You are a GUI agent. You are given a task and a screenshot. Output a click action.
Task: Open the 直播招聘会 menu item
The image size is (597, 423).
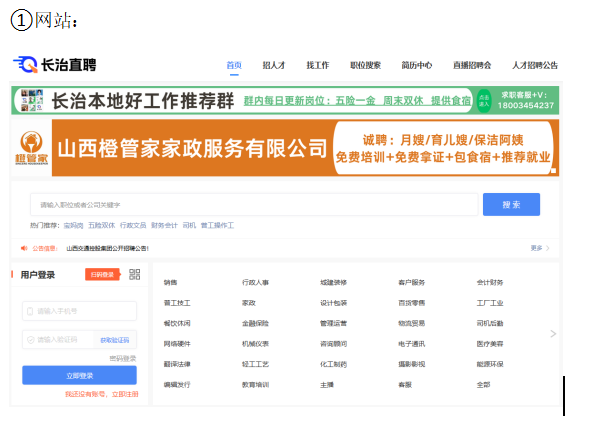(x=472, y=65)
